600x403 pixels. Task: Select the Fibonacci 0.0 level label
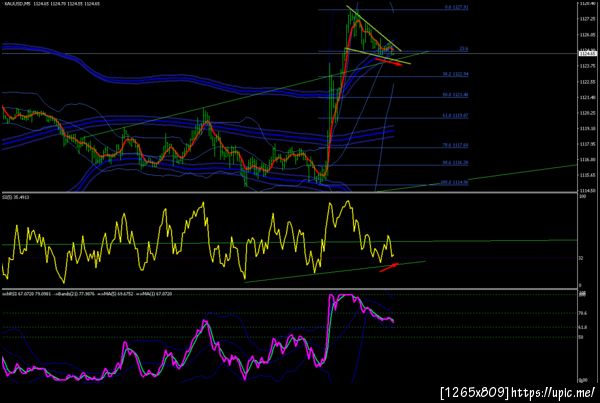pyautogui.click(x=456, y=7)
